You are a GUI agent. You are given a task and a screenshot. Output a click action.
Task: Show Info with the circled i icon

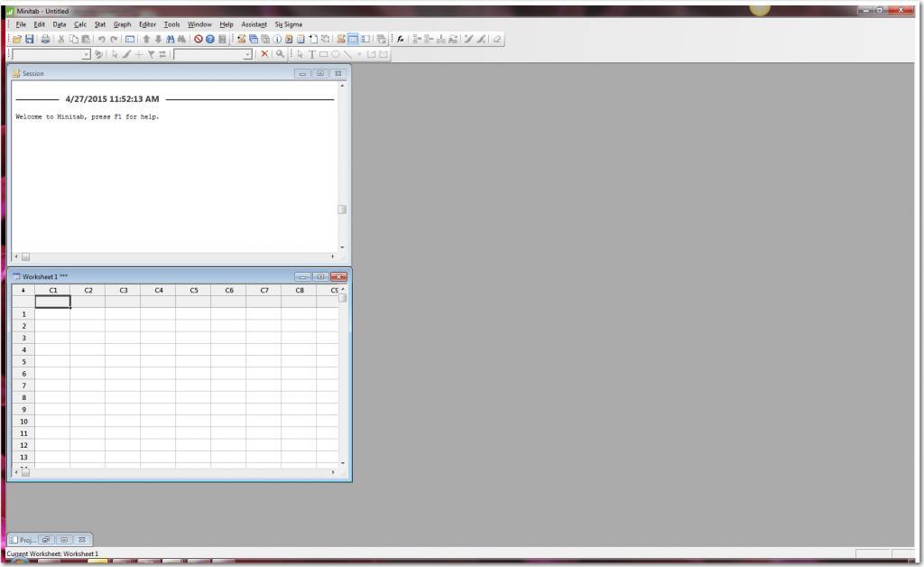coord(277,39)
